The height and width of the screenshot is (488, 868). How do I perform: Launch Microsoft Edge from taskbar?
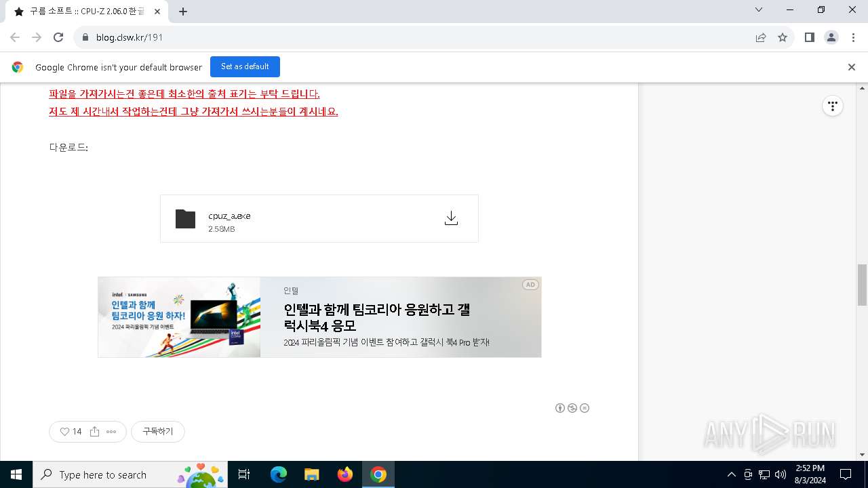point(279,474)
